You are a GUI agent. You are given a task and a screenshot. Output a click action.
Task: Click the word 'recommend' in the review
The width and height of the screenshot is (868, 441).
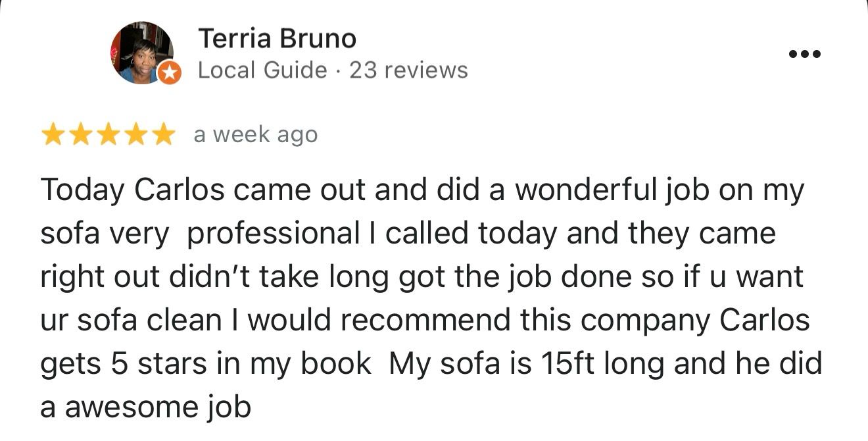click(425, 321)
